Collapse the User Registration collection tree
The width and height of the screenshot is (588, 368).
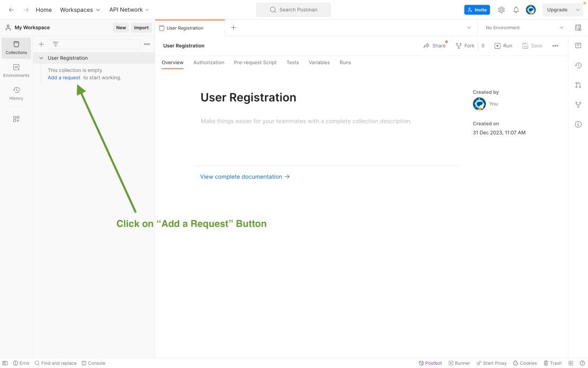coord(41,58)
